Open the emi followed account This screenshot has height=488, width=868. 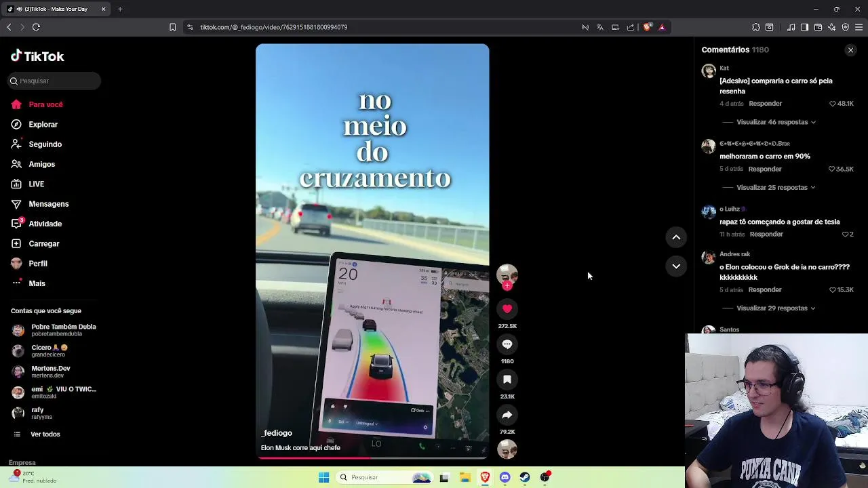coord(54,392)
